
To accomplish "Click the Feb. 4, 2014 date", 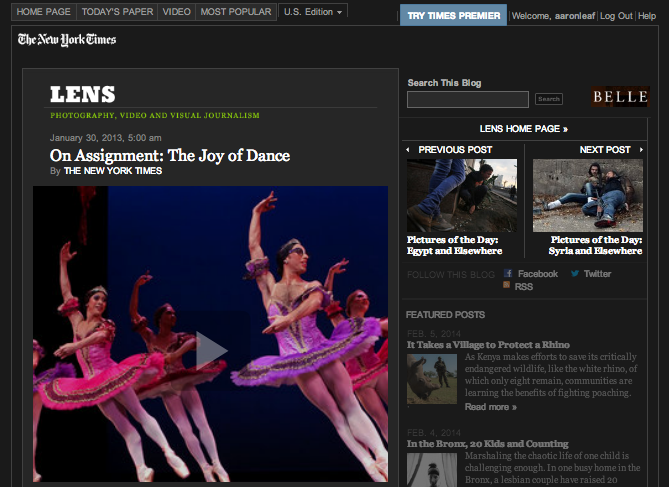I will (433, 432).
